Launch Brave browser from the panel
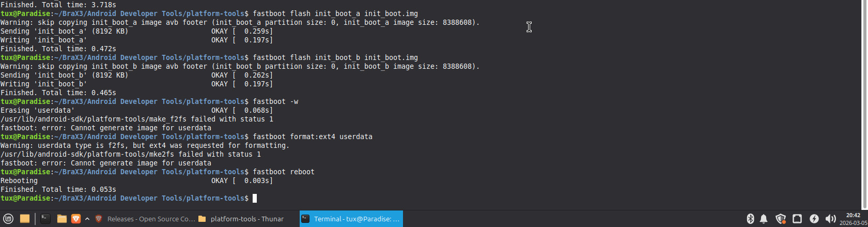This screenshot has width=868, height=227. (x=75, y=219)
